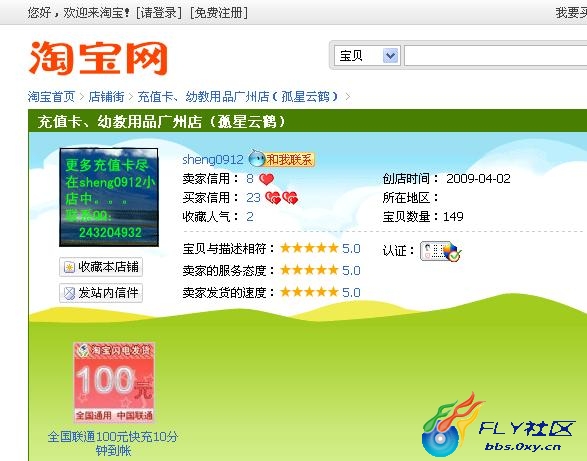Click the Taobao logo
Viewport: 587px width, 461px height.
click(x=98, y=58)
